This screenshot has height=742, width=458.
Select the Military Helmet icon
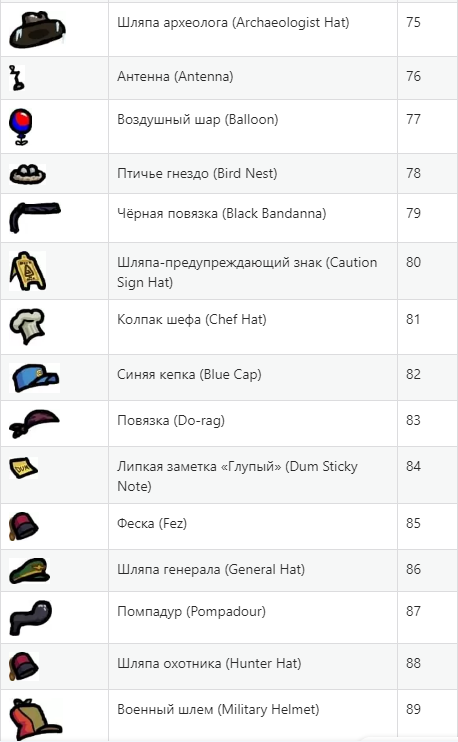(x=35, y=719)
